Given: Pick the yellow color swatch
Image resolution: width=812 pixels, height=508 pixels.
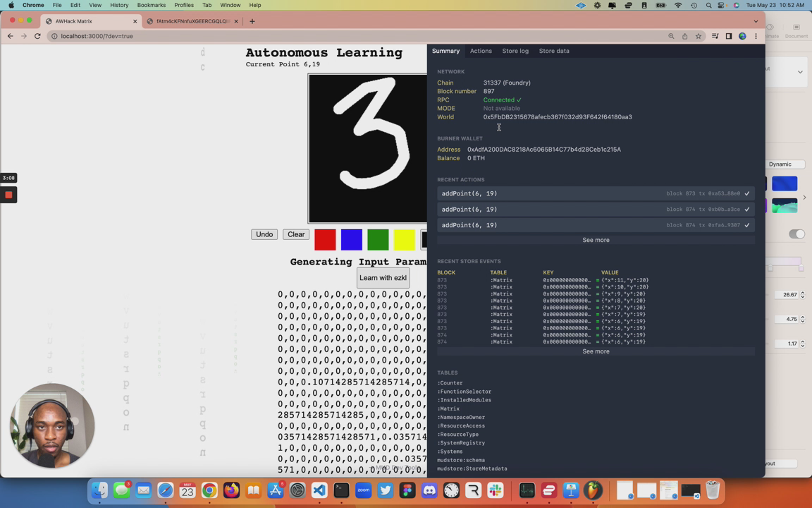Looking at the screenshot, I should [405, 240].
